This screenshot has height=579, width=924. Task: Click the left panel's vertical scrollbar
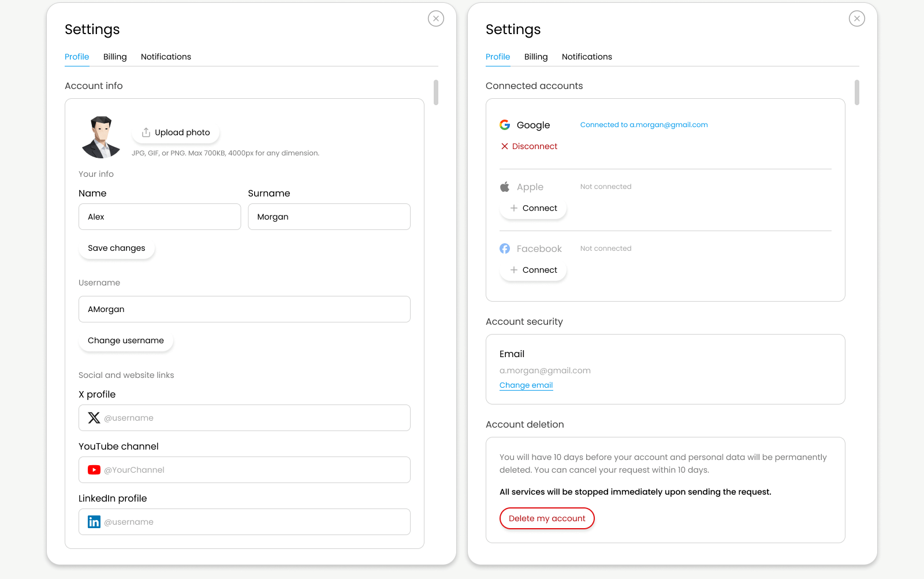point(436,92)
